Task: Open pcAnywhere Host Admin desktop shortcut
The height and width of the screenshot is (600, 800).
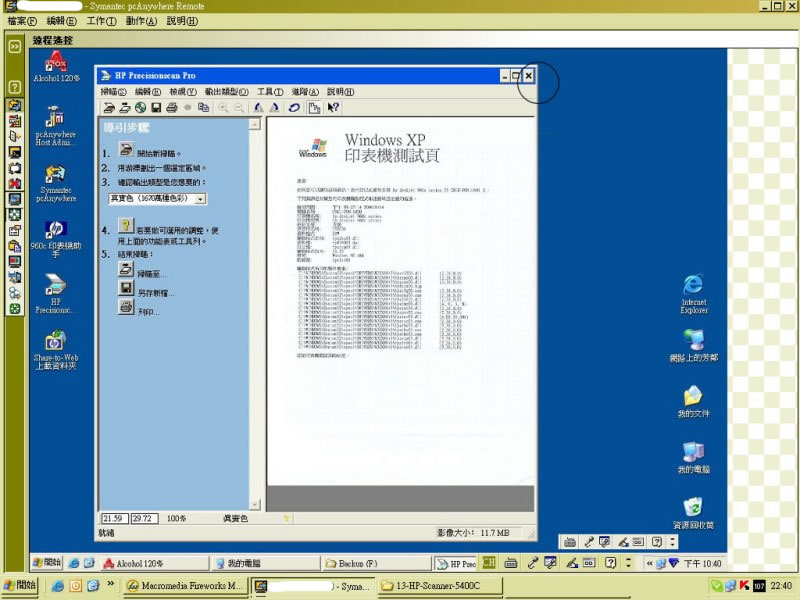Action: tap(56, 126)
